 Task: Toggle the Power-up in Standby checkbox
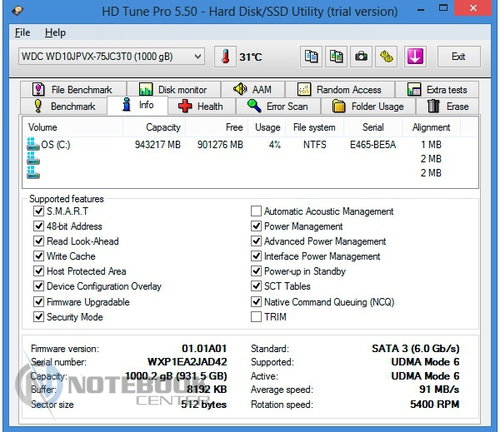256,271
